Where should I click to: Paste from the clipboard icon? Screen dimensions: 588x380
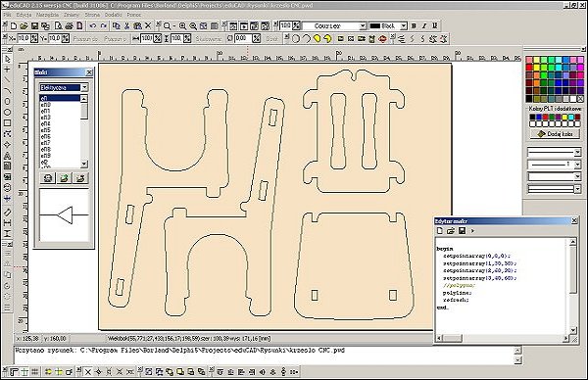click(137, 25)
